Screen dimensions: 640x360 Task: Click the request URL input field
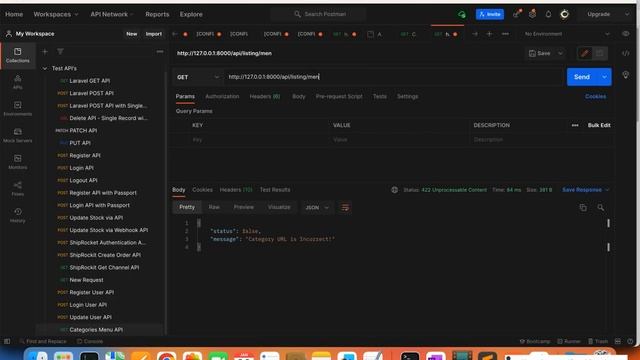point(393,77)
